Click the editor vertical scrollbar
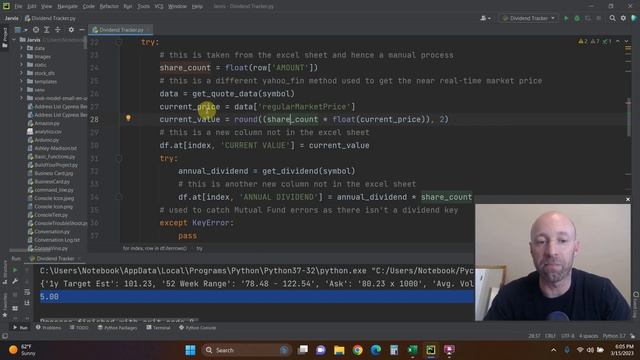Image resolution: width=640 pixels, height=360 pixels. pos(629,118)
